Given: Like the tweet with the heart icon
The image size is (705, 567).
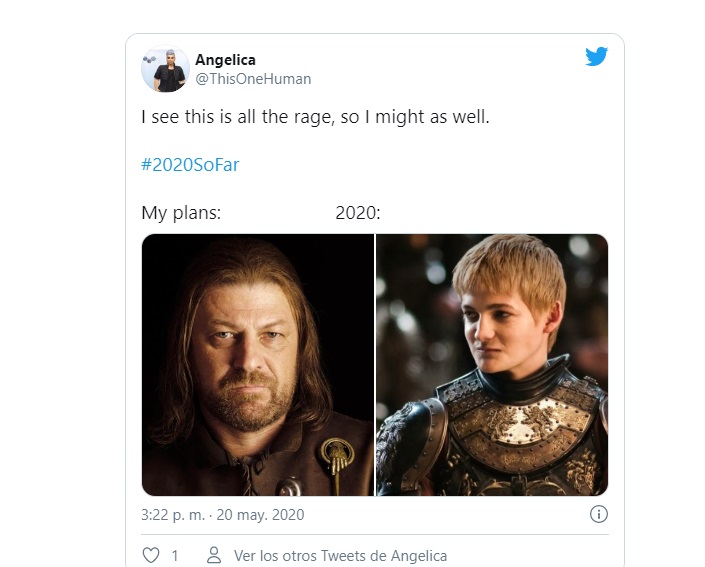Looking at the screenshot, I should 151,555.
